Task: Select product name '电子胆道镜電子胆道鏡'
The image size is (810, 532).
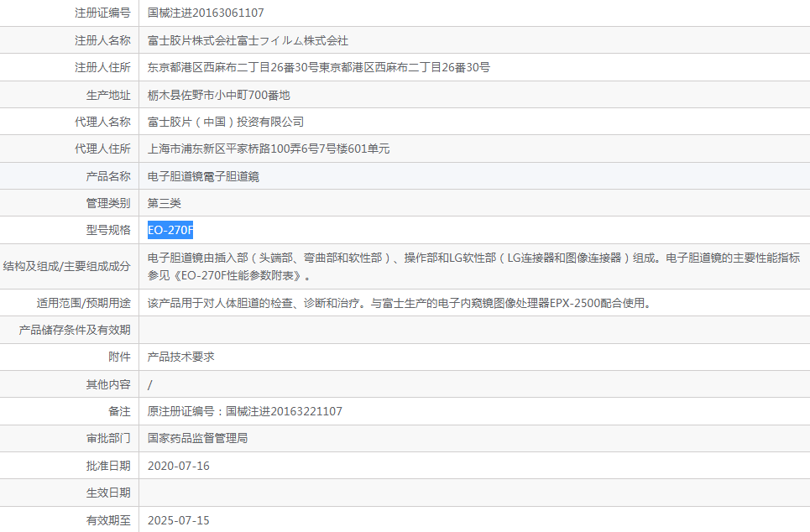Action: (203, 177)
